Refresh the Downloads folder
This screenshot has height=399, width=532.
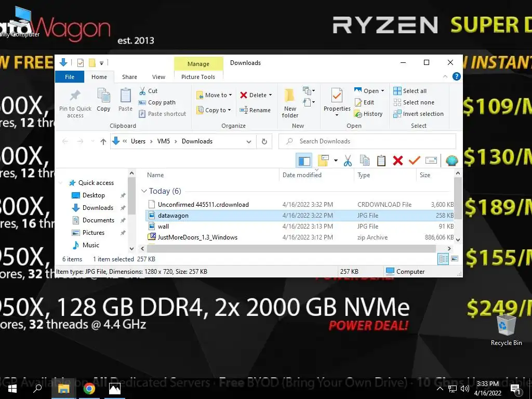tap(264, 141)
